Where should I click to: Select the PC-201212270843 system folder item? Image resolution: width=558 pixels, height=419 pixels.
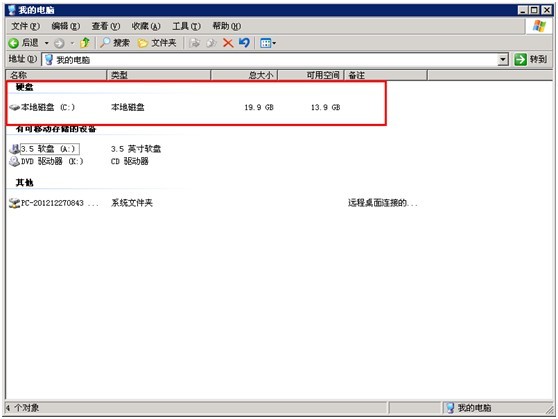(x=53, y=203)
